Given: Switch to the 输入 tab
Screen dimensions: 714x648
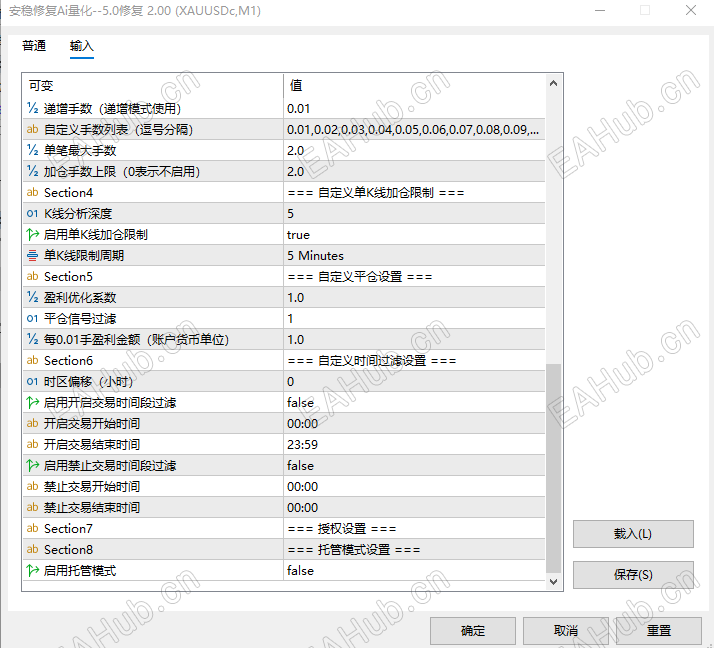Looking at the screenshot, I should tap(82, 46).
